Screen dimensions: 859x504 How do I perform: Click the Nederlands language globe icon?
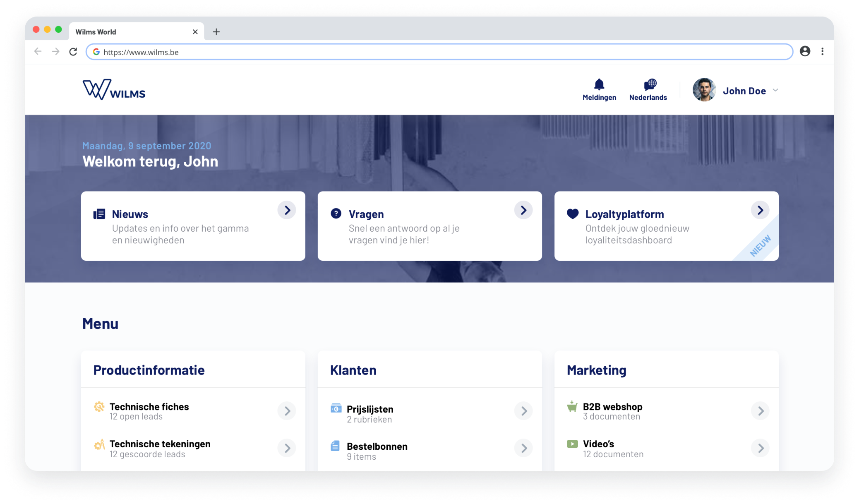pos(650,84)
